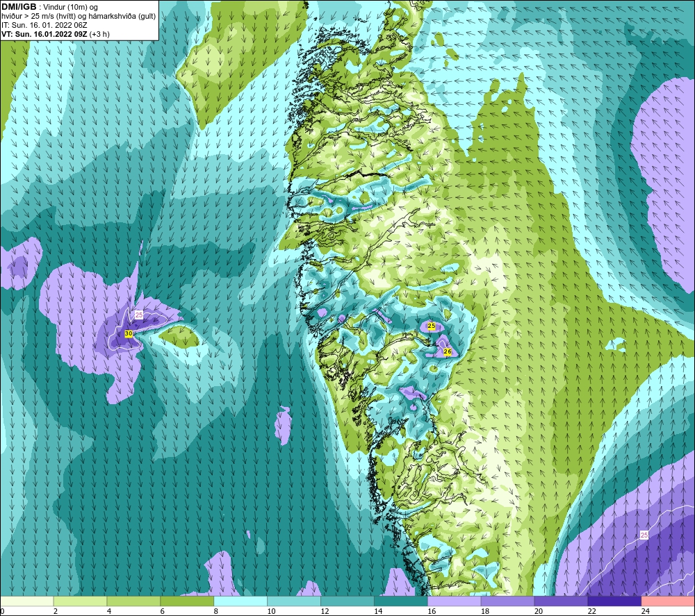Click the yellow '26' gust label

[x=447, y=351]
